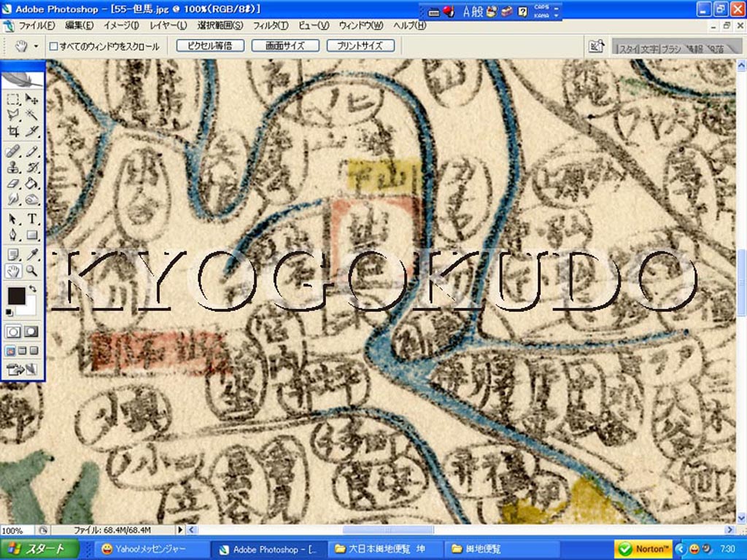Select the Rectangular Marquee tool
The height and width of the screenshot is (560, 747).
[x=13, y=99]
